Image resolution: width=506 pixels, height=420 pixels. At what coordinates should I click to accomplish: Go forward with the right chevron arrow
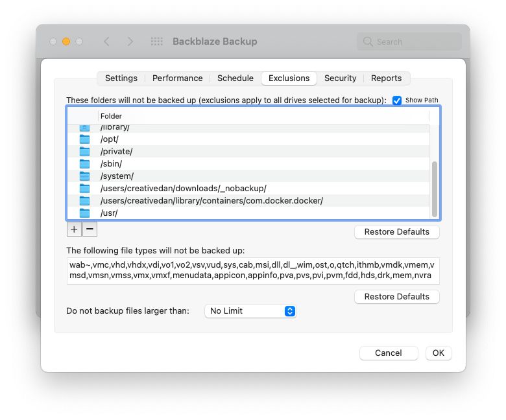coord(130,41)
